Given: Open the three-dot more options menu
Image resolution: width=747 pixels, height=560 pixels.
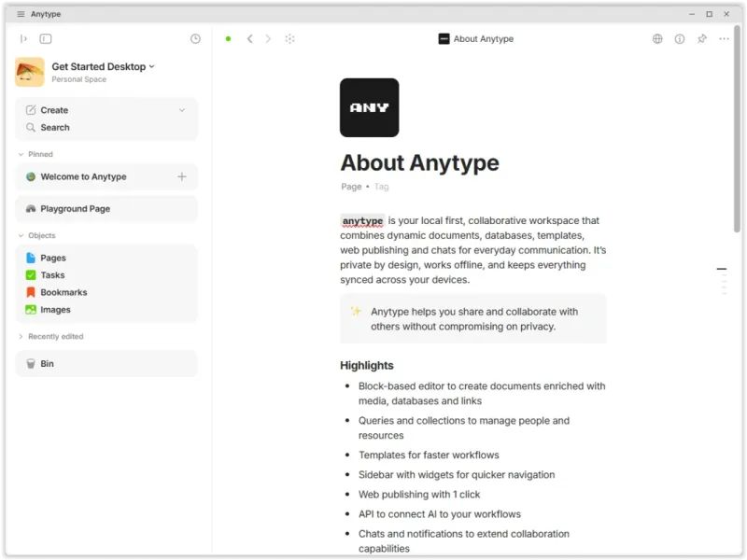Looking at the screenshot, I should tap(725, 38).
